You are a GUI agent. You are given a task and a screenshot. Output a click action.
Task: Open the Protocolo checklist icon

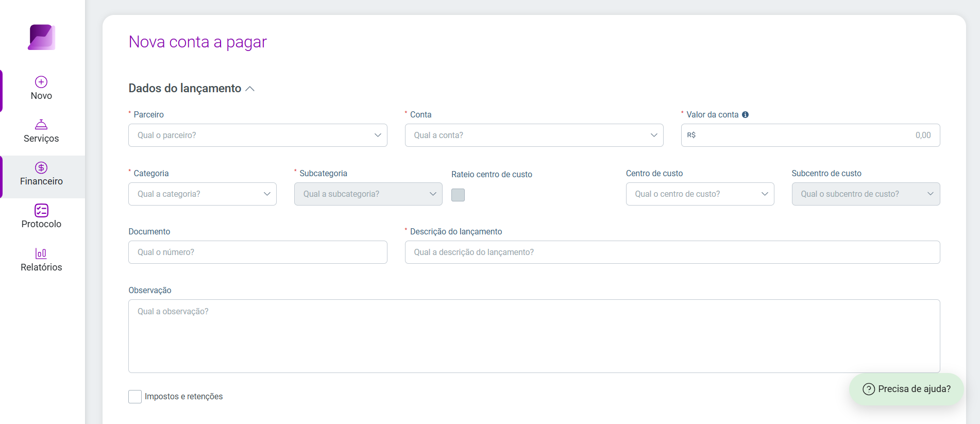(41, 210)
